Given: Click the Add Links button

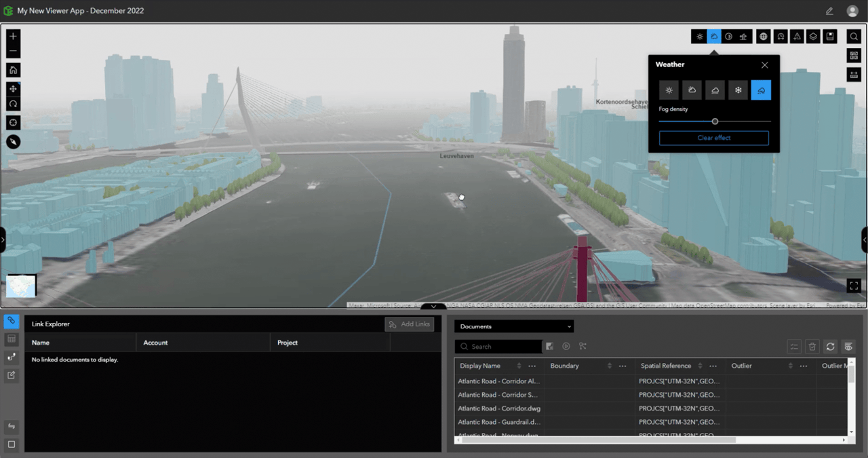Looking at the screenshot, I should point(410,324).
